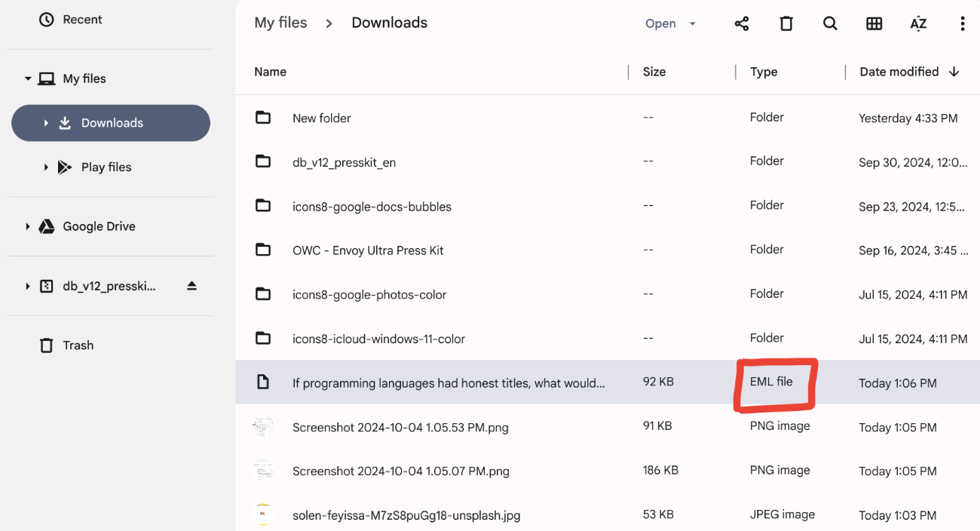
Task: Open the A-Z sort options
Action: coord(918,23)
